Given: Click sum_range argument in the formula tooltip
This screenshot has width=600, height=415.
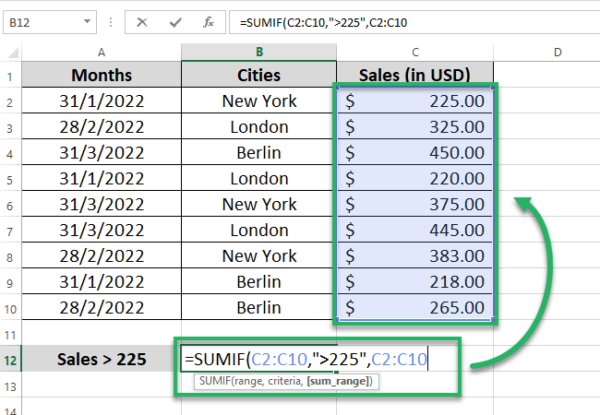Looking at the screenshot, I should (339, 381).
